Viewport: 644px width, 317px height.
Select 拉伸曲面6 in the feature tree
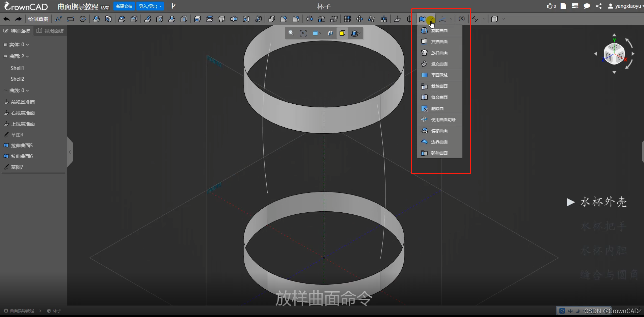click(x=18, y=156)
